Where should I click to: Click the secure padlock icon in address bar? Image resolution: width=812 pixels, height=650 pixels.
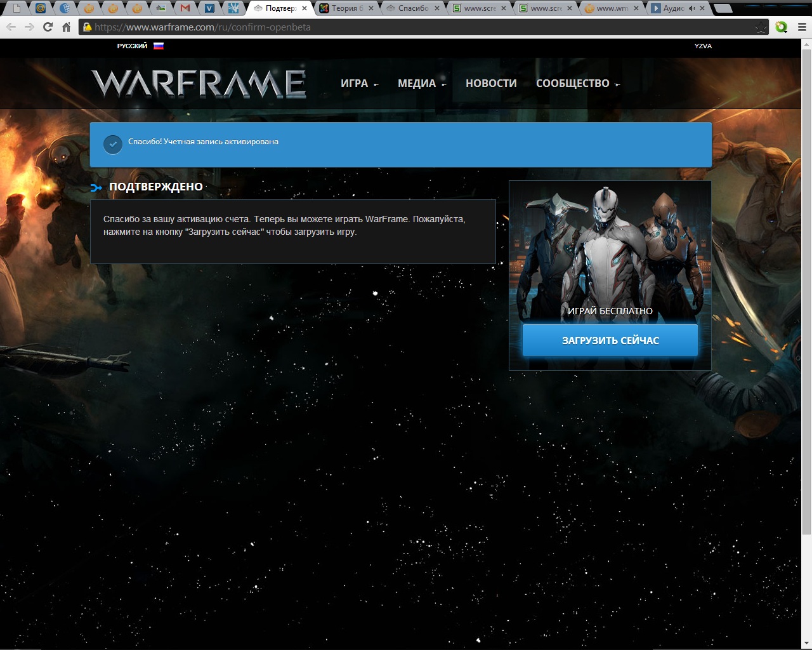88,27
